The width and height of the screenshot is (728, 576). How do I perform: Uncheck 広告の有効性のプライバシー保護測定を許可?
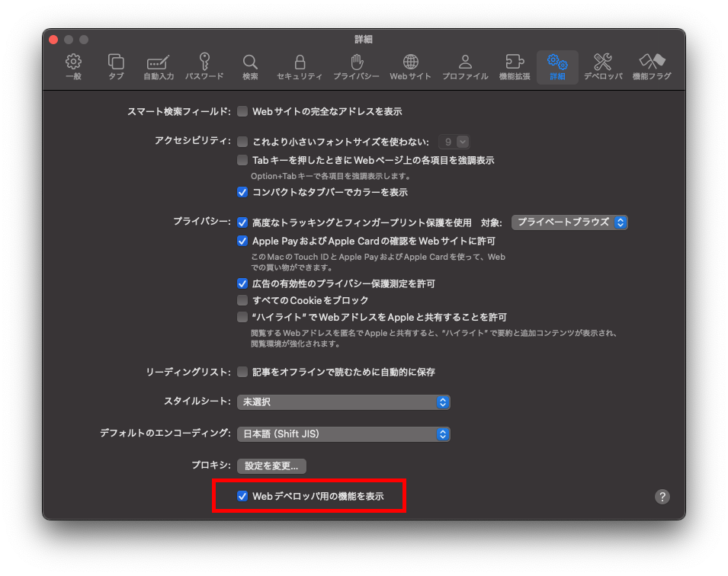click(x=242, y=283)
